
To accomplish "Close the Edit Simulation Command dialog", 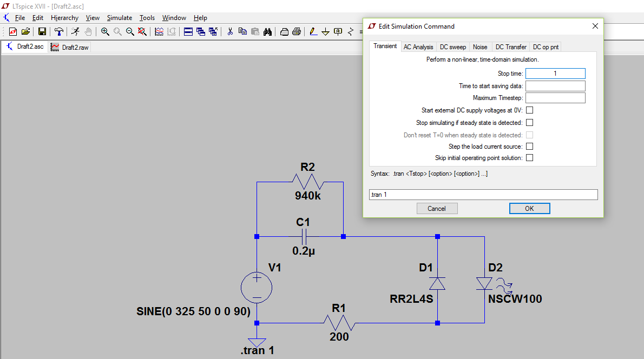I will pos(595,26).
